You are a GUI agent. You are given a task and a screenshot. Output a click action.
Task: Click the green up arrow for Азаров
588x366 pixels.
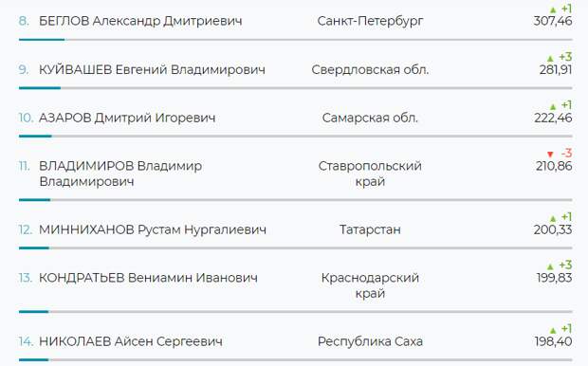553,107
